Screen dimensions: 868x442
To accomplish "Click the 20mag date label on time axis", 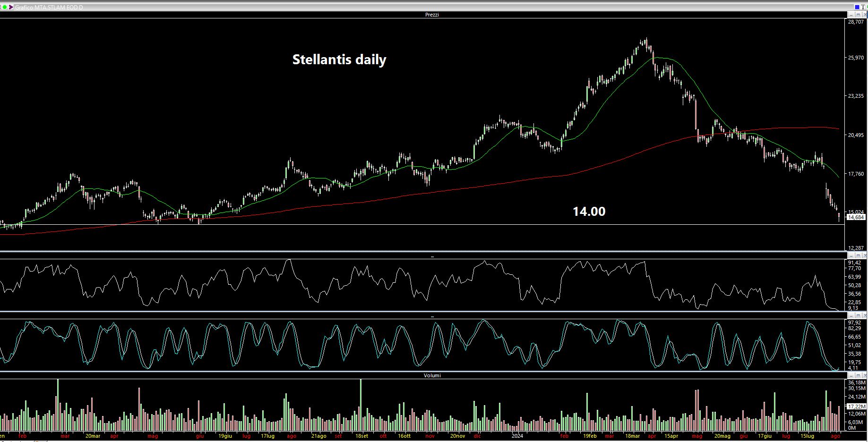I will pos(722,436).
